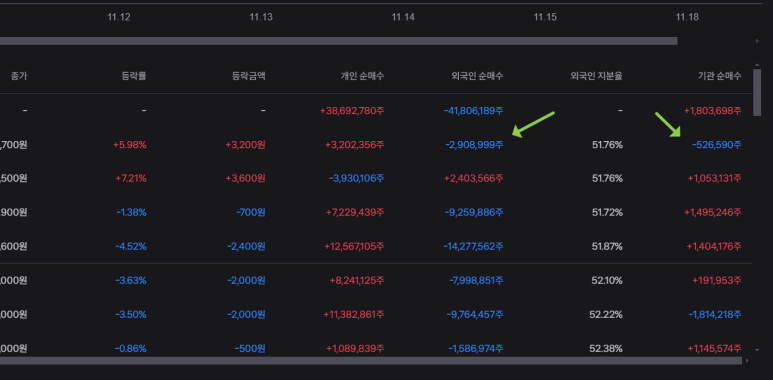Click the table scroll up arrow
773x380 pixels.
click(757, 65)
